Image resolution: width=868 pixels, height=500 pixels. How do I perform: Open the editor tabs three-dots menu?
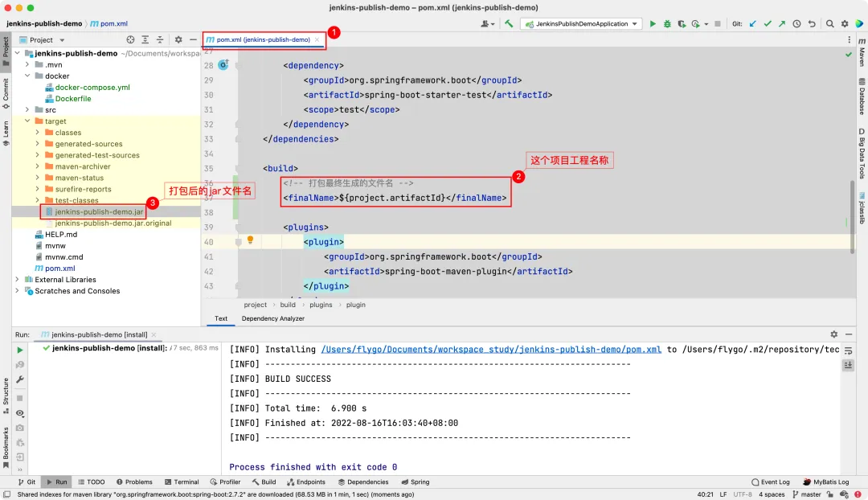(850, 40)
